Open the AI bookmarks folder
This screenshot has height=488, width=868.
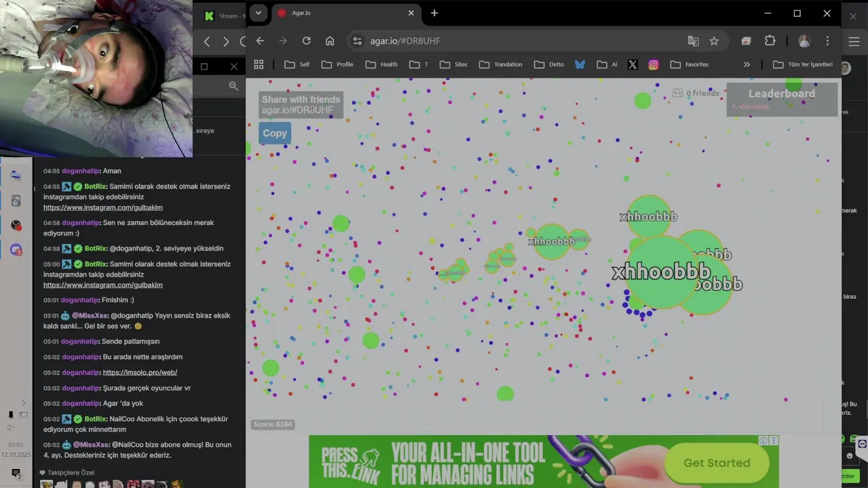click(x=607, y=64)
